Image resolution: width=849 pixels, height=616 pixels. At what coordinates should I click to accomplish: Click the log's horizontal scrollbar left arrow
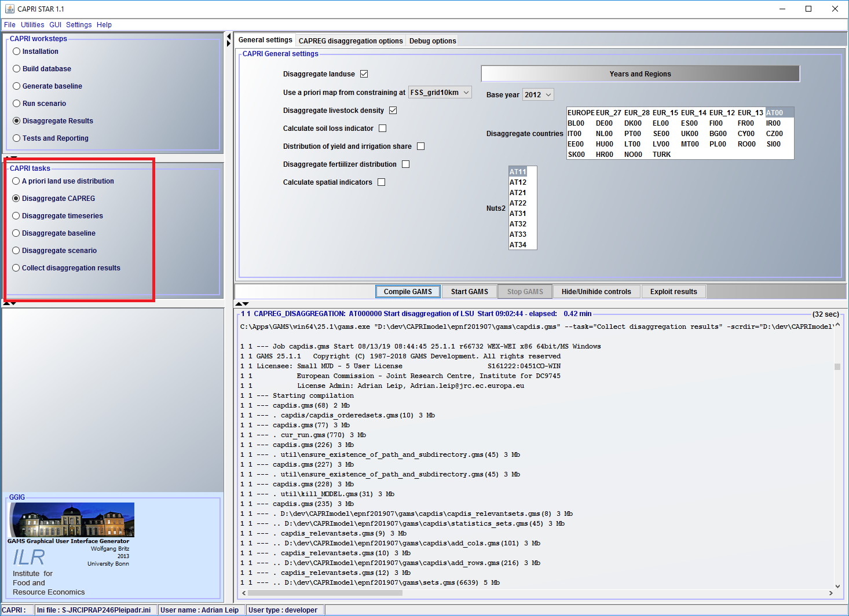tap(244, 593)
